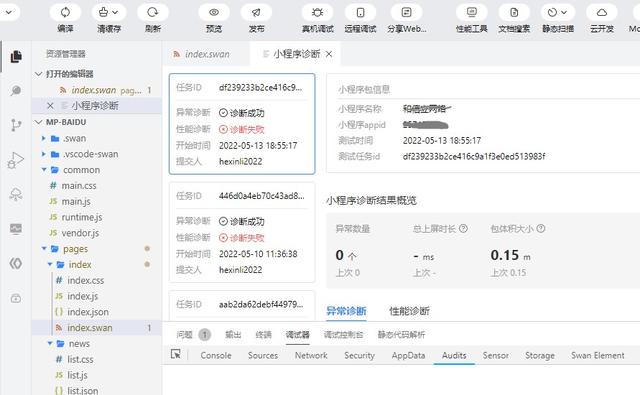Click the 分享Web share icon
The height and width of the screenshot is (395, 640).
pyautogui.click(x=407, y=12)
